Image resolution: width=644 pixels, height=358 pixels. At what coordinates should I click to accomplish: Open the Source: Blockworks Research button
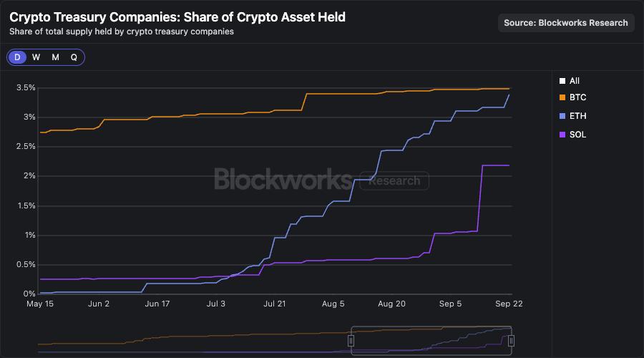click(565, 22)
